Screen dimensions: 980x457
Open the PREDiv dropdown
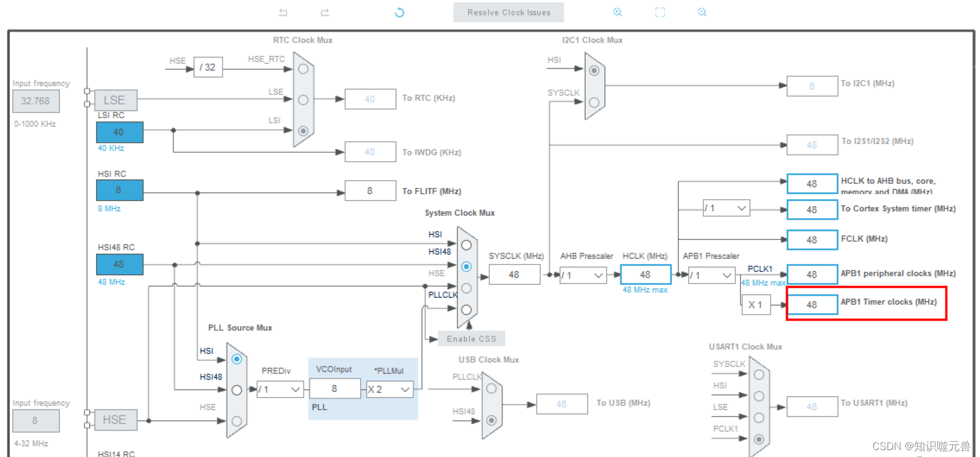(280, 390)
